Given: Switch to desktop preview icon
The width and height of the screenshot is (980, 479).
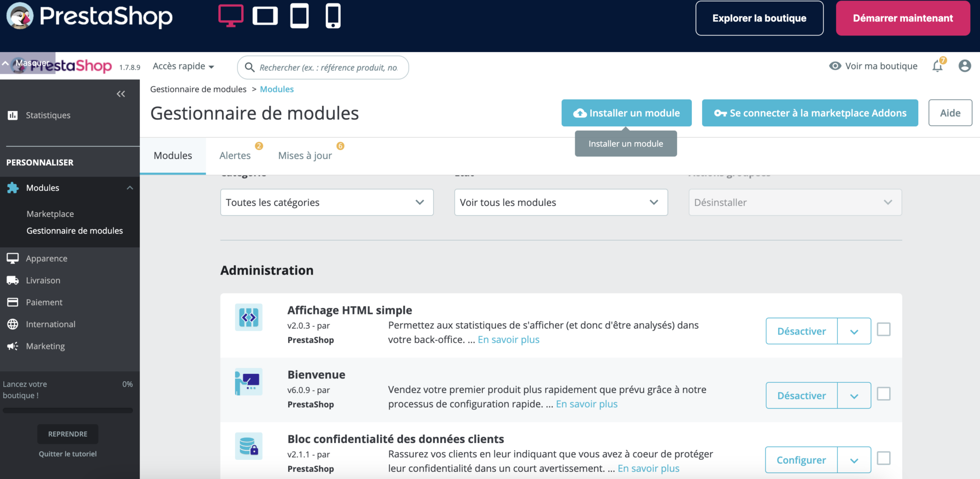Looking at the screenshot, I should point(231,16).
